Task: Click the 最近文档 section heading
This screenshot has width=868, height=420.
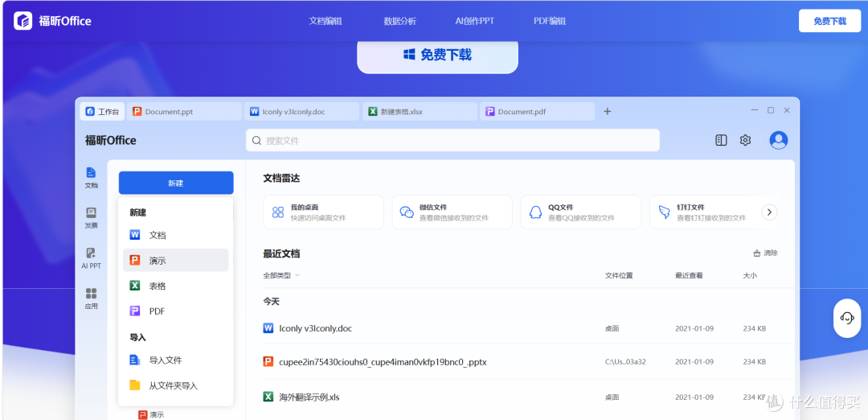Action: [x=282, y=253]
